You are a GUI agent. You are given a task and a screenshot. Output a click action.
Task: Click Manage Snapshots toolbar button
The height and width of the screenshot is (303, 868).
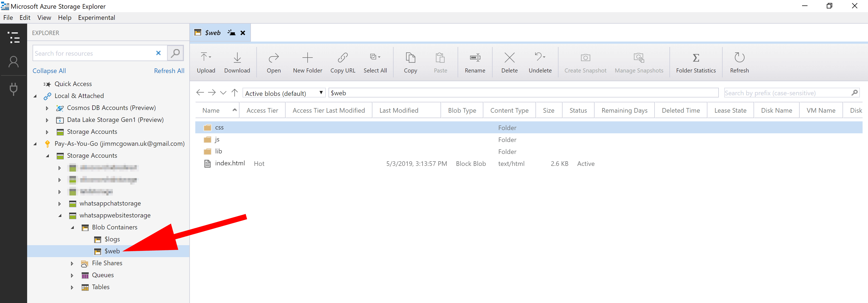click(639, 63)
